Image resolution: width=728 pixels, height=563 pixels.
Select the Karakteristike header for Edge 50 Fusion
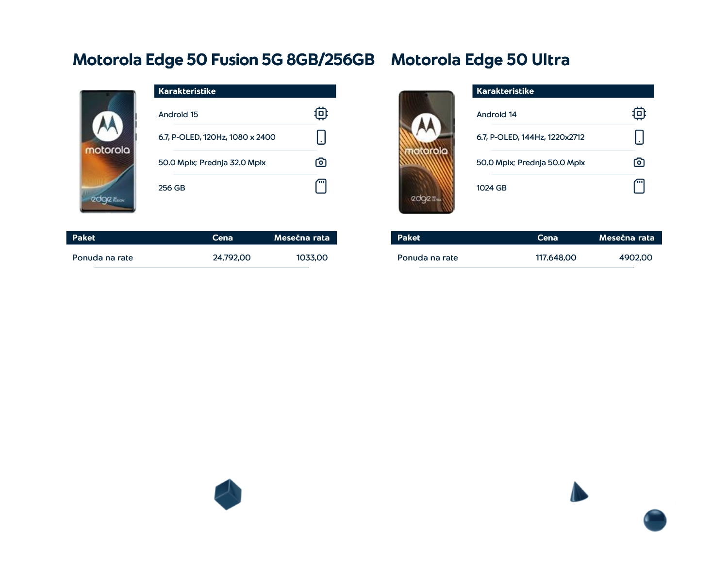coord(245,91)
